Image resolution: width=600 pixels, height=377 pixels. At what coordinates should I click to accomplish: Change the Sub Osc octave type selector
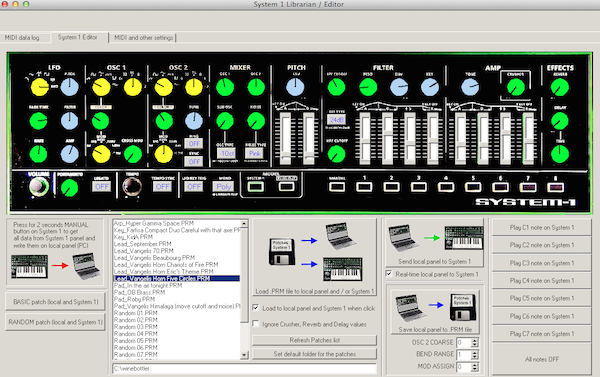click(x=226, y=153)
